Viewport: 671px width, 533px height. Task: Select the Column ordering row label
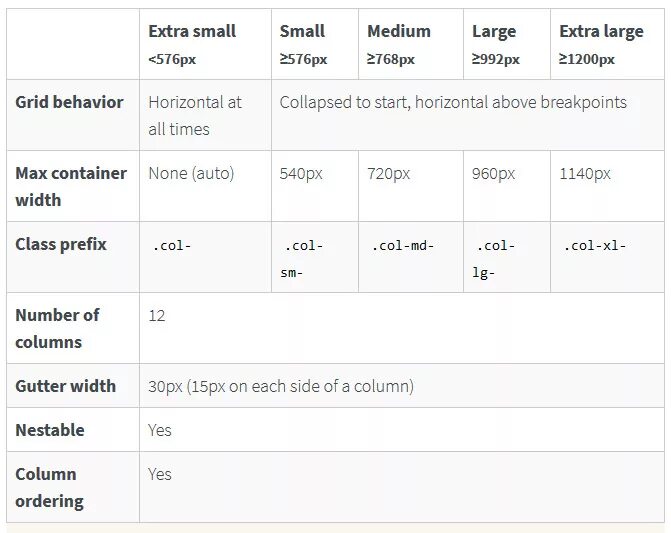coord(50,488)
